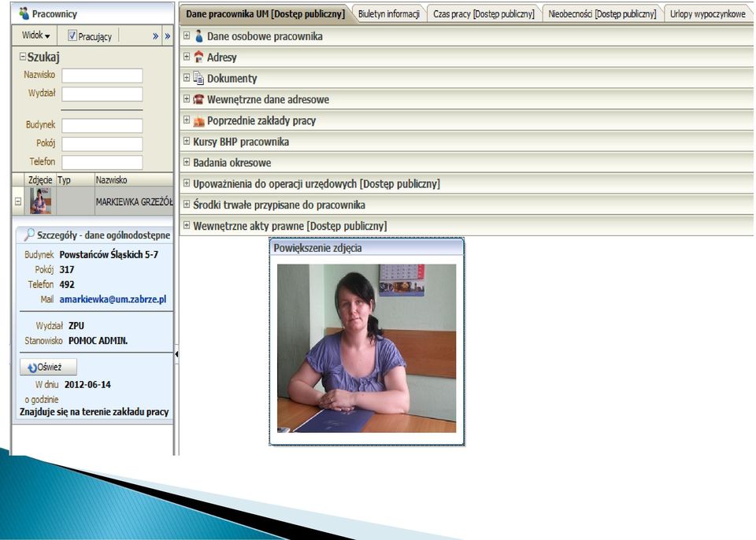Click the enlarged photo in Powiększenie zdjęcia
The height and width of the screenshot is (540, 756).
point(366,348)
